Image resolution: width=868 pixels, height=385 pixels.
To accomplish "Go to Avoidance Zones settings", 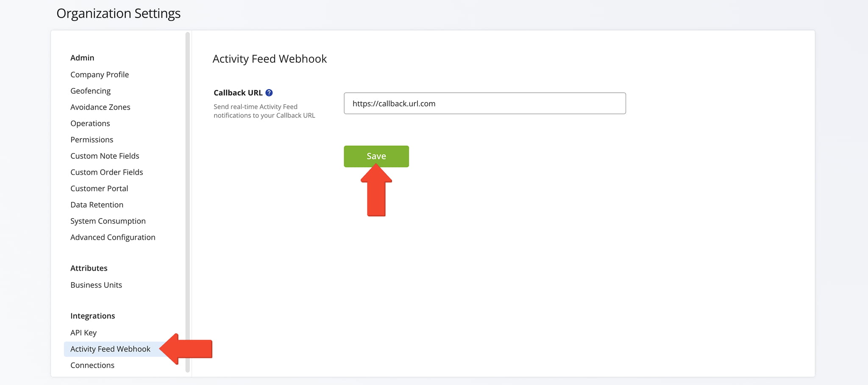I will tap(100, 107).
